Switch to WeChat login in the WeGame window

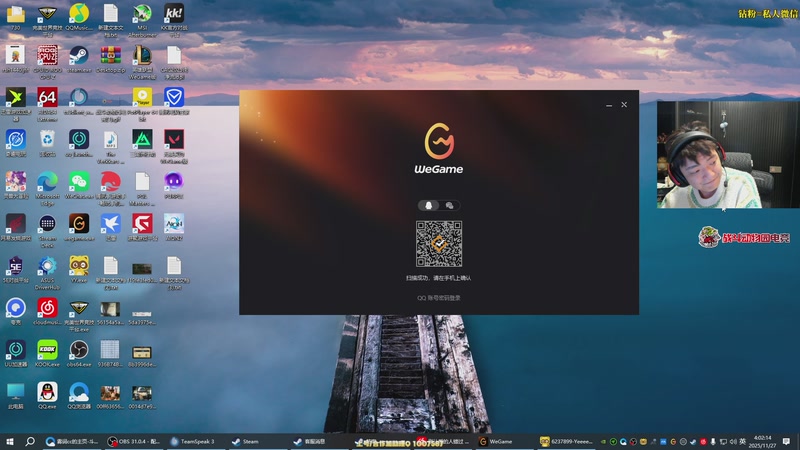(449, 205)
